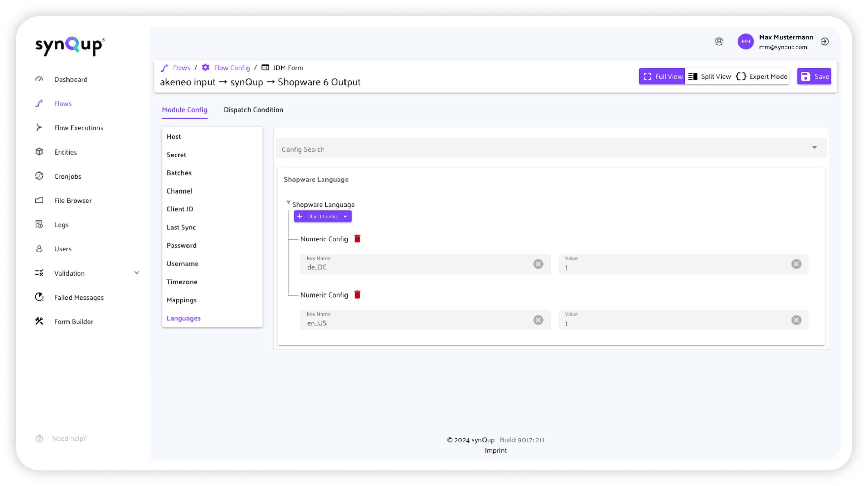Click the Mappings menu item

point(181,300)
